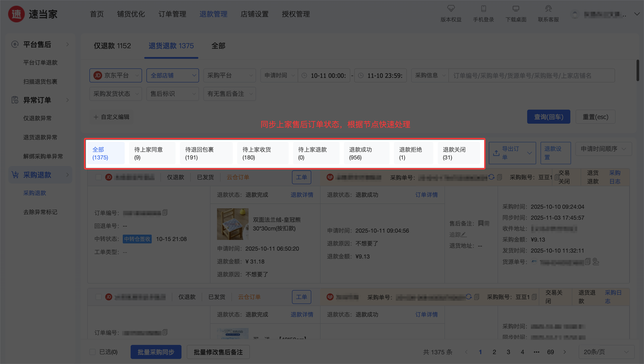The width and height of the screenshot is (644, 364).
Task: Switch to the 仅退款 1152 tab
Action: (112, 46)
